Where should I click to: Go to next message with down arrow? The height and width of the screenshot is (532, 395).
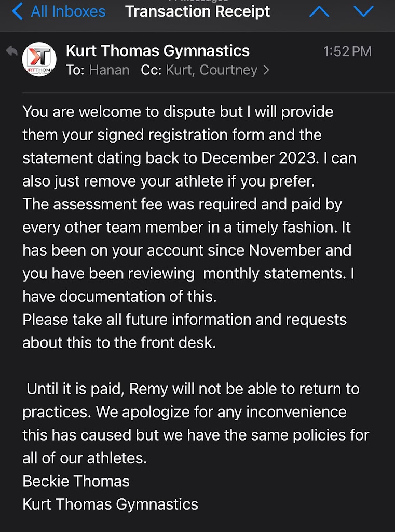coord(363,11)
